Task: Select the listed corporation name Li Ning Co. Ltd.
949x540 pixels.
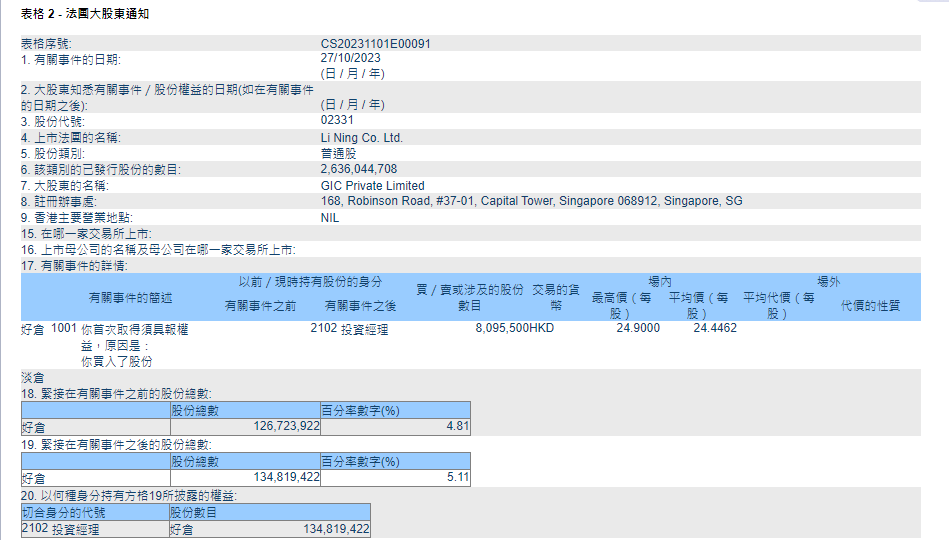Action: pos(361,137)
